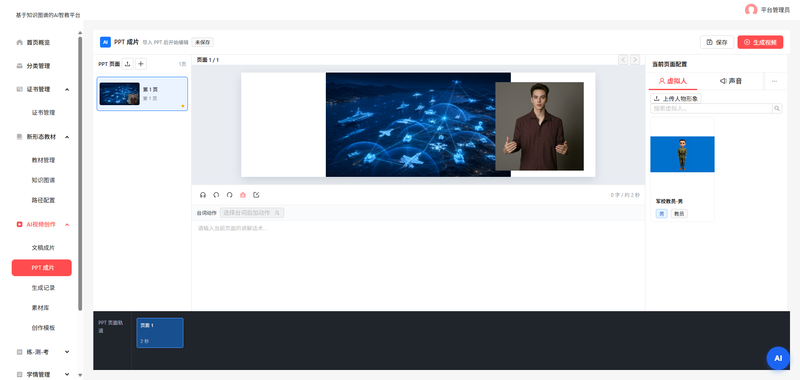Click the headphones icon in the script toolbar
800x380 pixels.
[203, 195]
